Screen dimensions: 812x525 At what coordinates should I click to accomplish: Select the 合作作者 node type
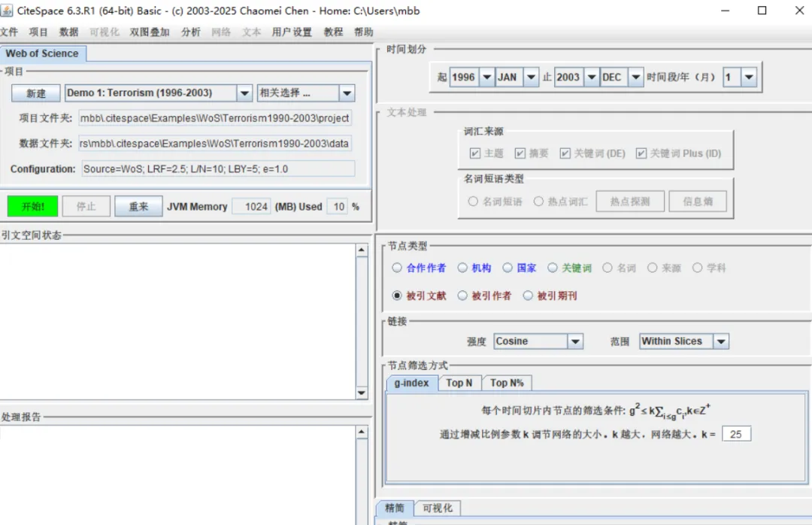[397, 268]
